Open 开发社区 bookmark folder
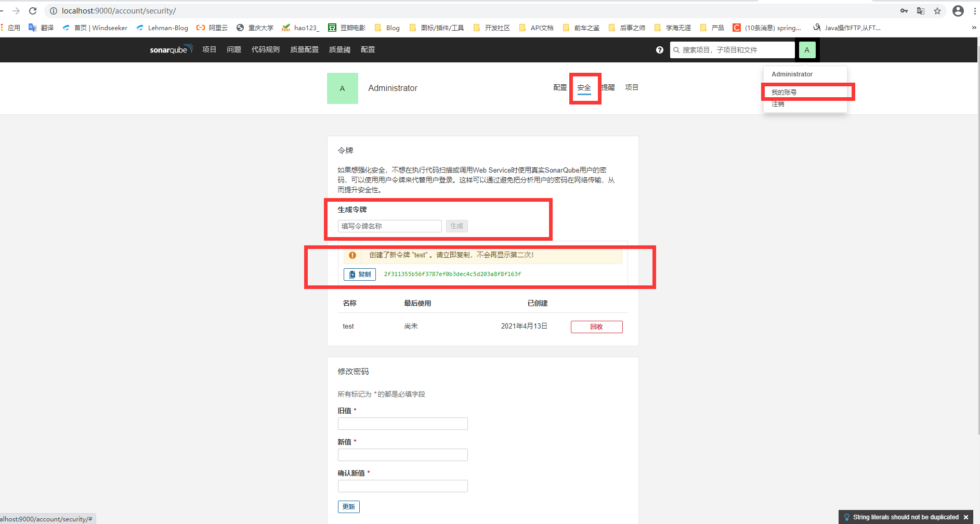This screenshot has width=980, height=524. (492, 28)
